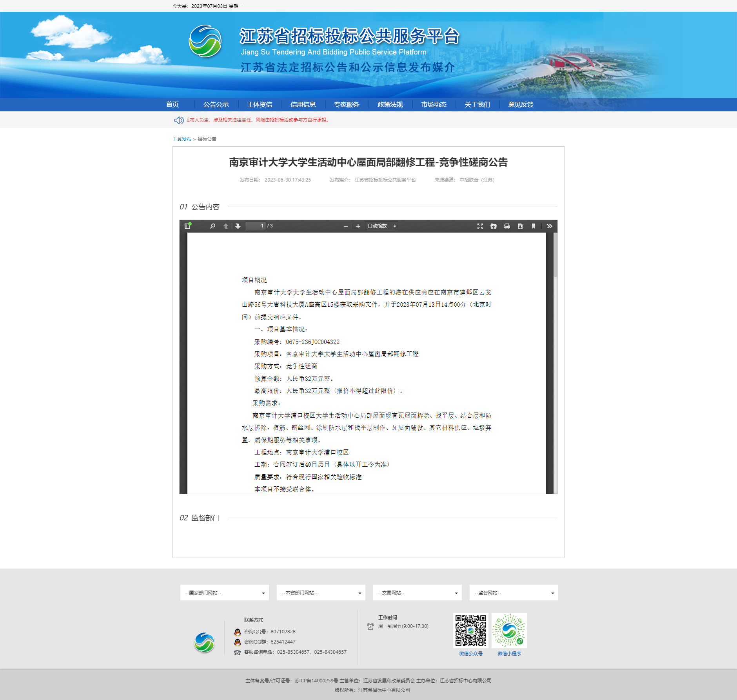Go to the next PDF page
This screenshot has width=737, height=700.
pos(238,226)
